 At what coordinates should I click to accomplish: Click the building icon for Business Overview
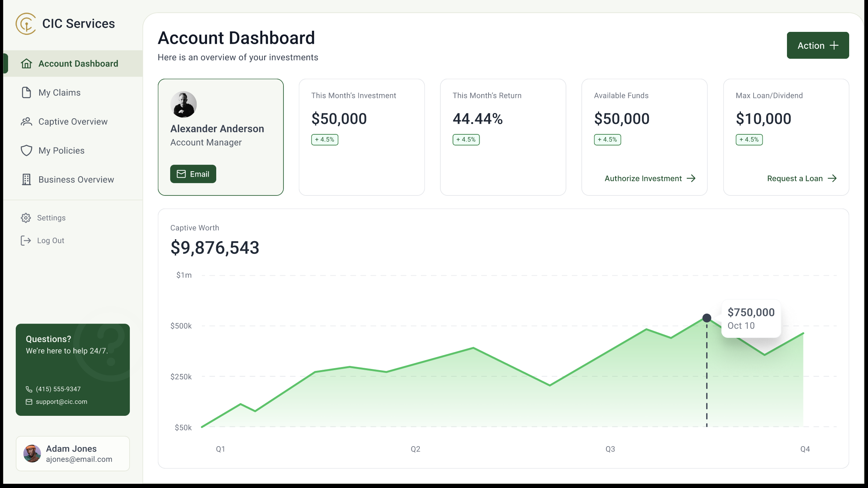pos(27,179)
